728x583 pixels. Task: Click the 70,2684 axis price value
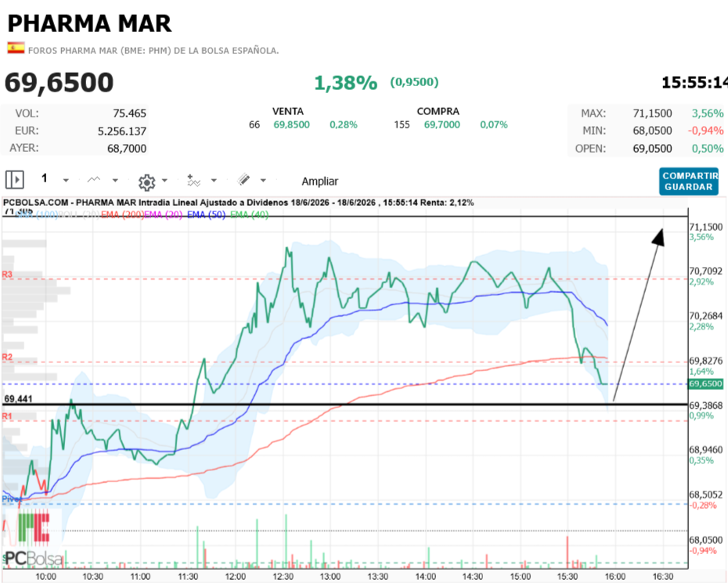click(x=706, y=315)
